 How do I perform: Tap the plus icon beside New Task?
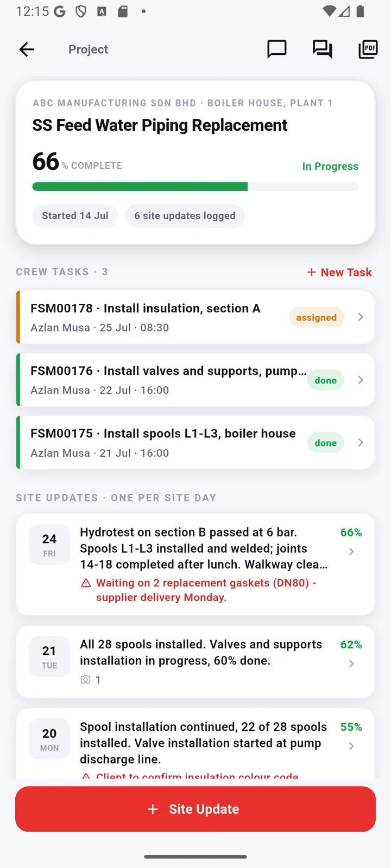312,272
